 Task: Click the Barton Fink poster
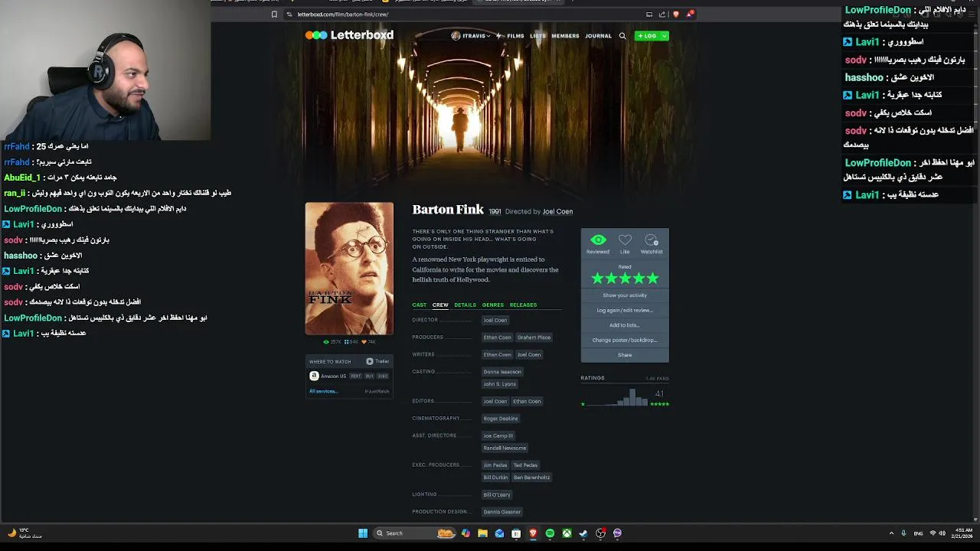[349, 269]
